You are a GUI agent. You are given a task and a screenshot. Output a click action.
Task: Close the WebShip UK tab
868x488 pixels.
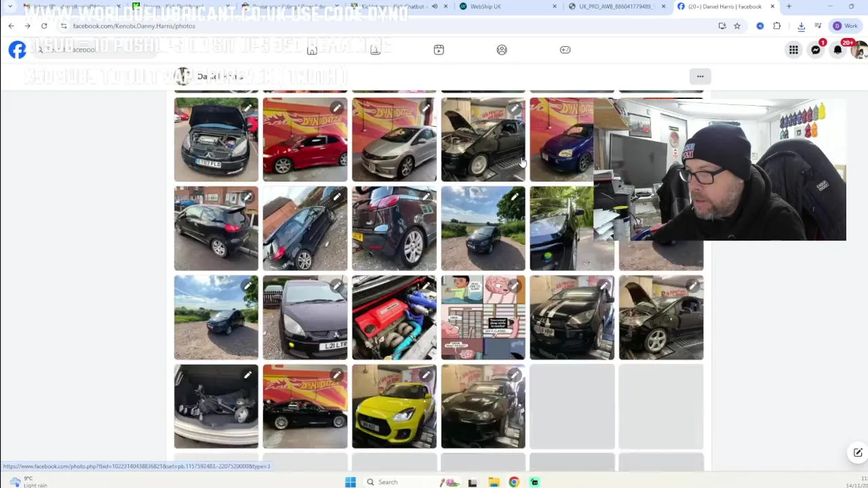pos(554,7)
